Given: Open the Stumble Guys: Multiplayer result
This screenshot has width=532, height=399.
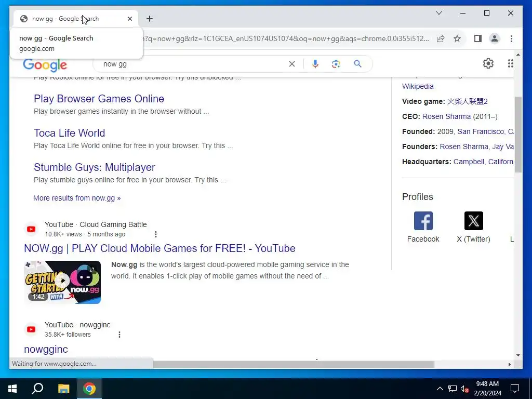Looking at the screenshot, I should pyautogui.click(x=95, y=167).
